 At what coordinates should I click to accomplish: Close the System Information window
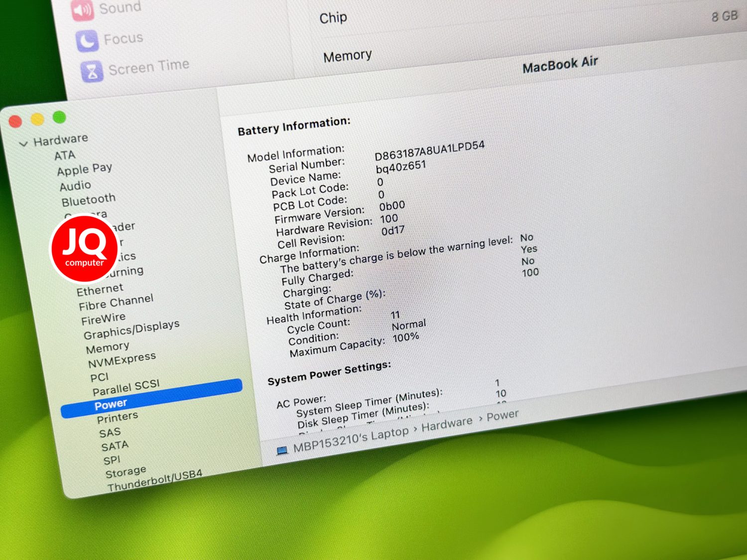(x=15, y=121)
